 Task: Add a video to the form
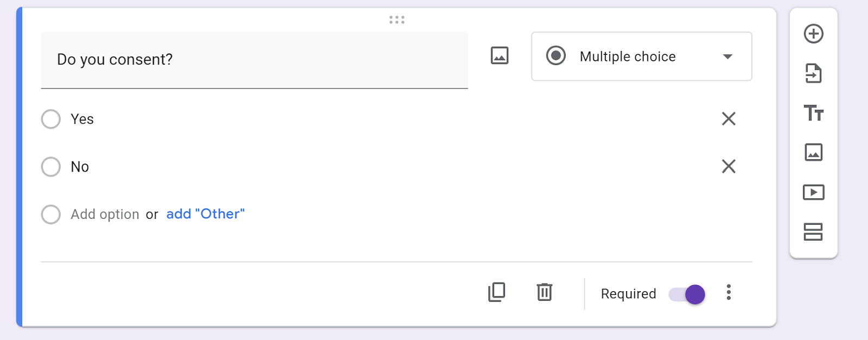[x=813, y=192]
